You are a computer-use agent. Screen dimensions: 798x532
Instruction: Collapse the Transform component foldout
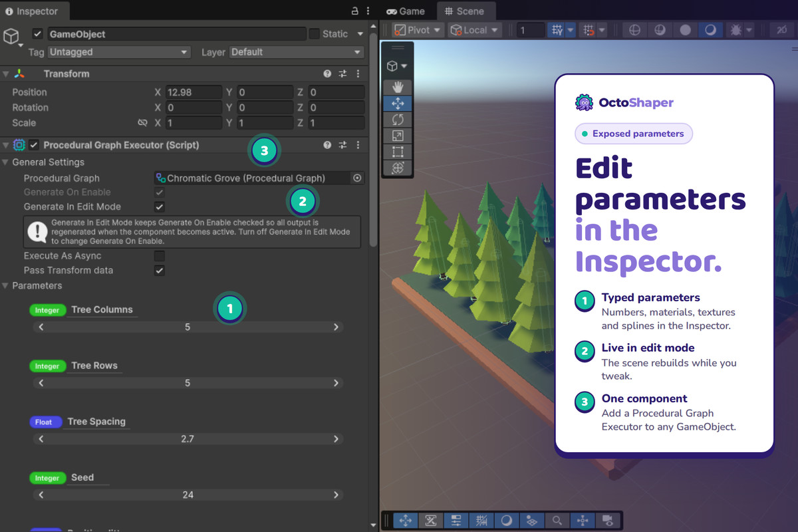click(6, 74)
